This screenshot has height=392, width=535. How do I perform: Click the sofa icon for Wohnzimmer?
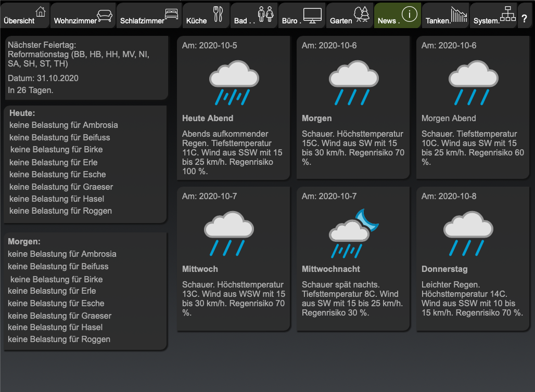click(x=105, y=15)
